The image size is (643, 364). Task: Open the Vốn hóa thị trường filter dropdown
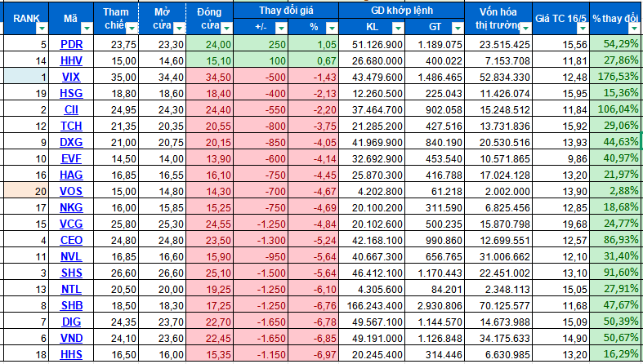coord(525,29)
